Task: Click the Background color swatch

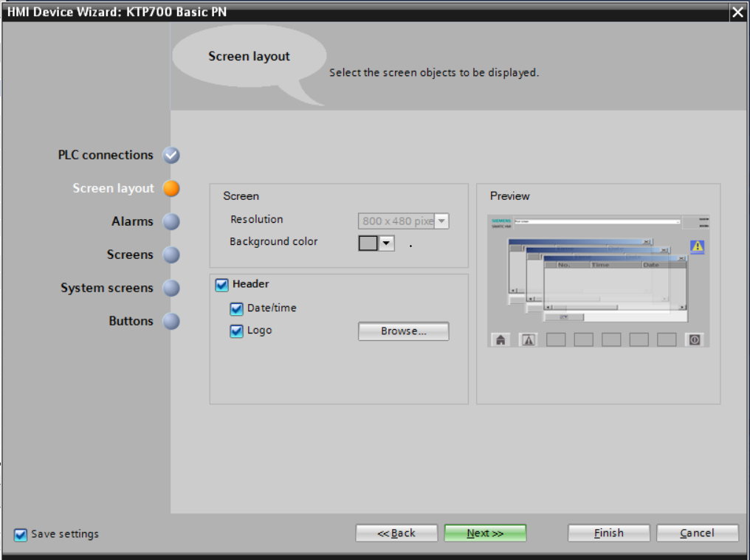Action: (368, 243)
